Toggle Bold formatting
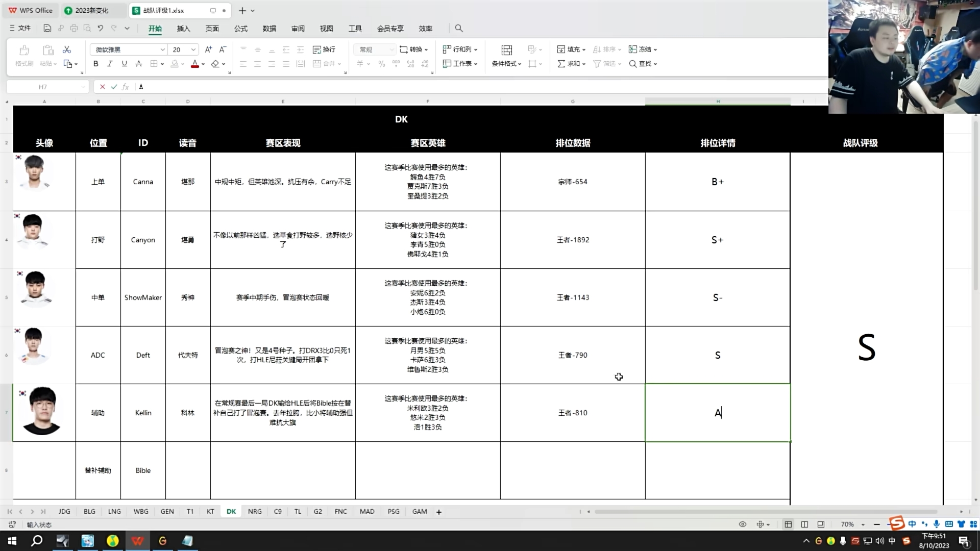The image size is (980, 551). click(96, 64)
